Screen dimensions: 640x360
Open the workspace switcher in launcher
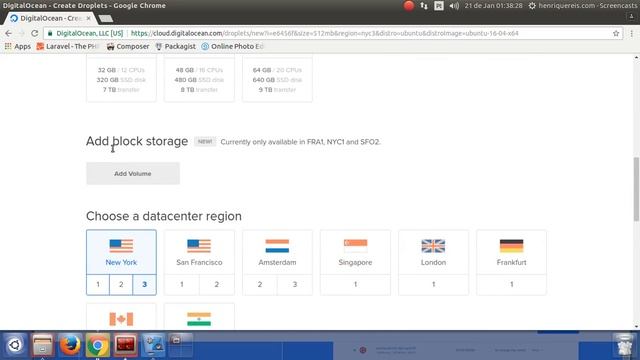click(180, 345)
